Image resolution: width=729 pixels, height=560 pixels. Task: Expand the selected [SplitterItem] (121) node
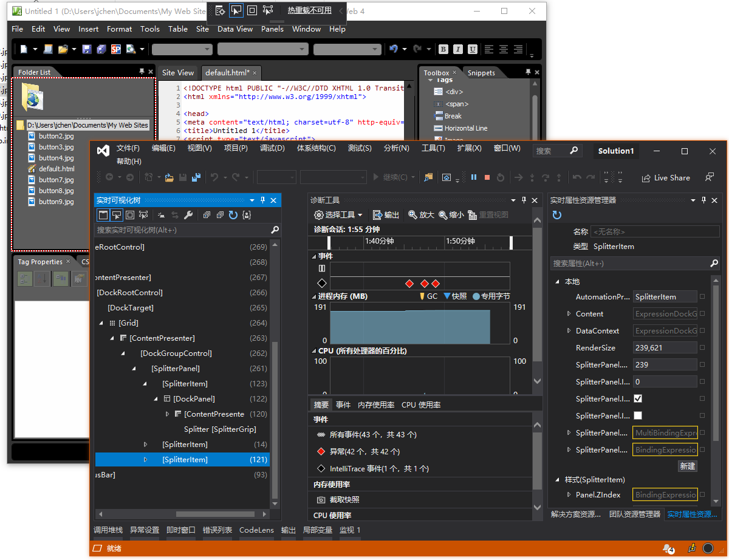(145, 460)
